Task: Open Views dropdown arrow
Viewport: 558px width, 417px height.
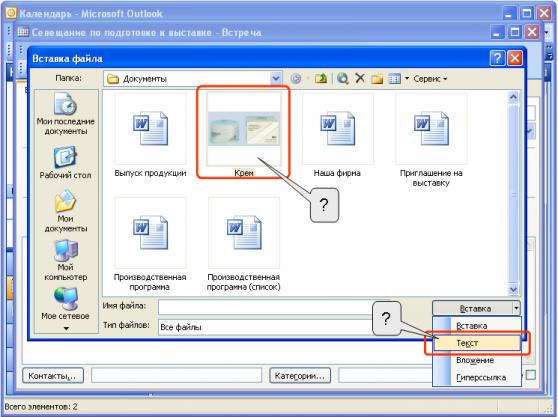Action: 407,79
